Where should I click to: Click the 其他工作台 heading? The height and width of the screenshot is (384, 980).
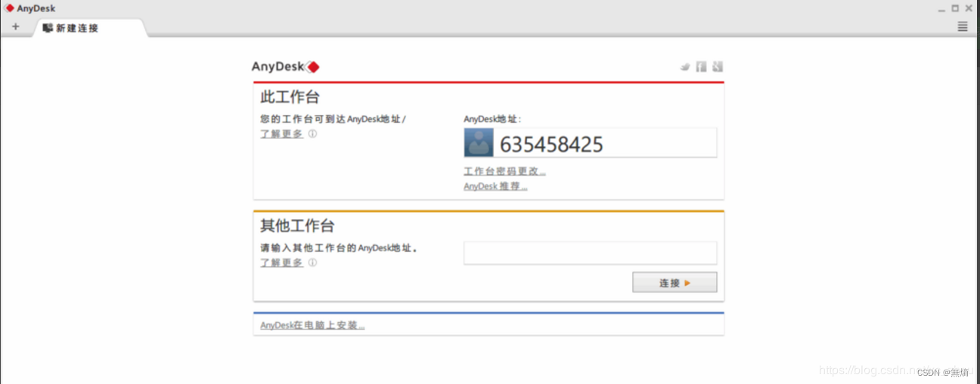coord(297,226)
